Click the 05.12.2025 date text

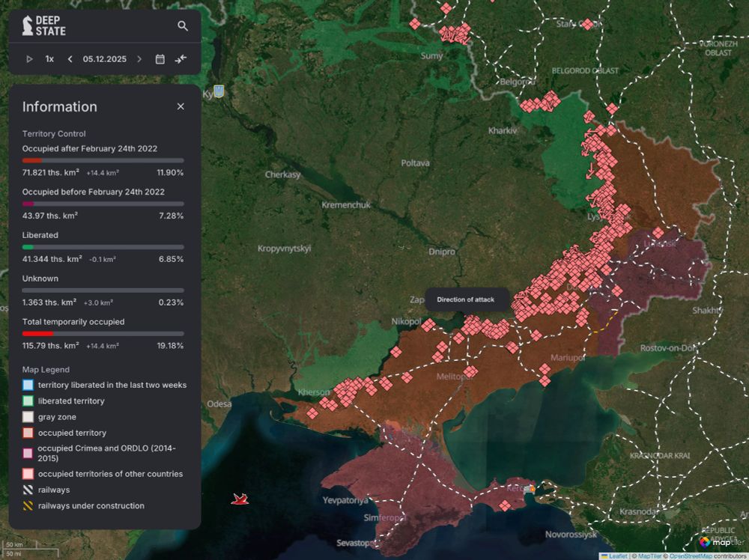click(x=105, y=59)
